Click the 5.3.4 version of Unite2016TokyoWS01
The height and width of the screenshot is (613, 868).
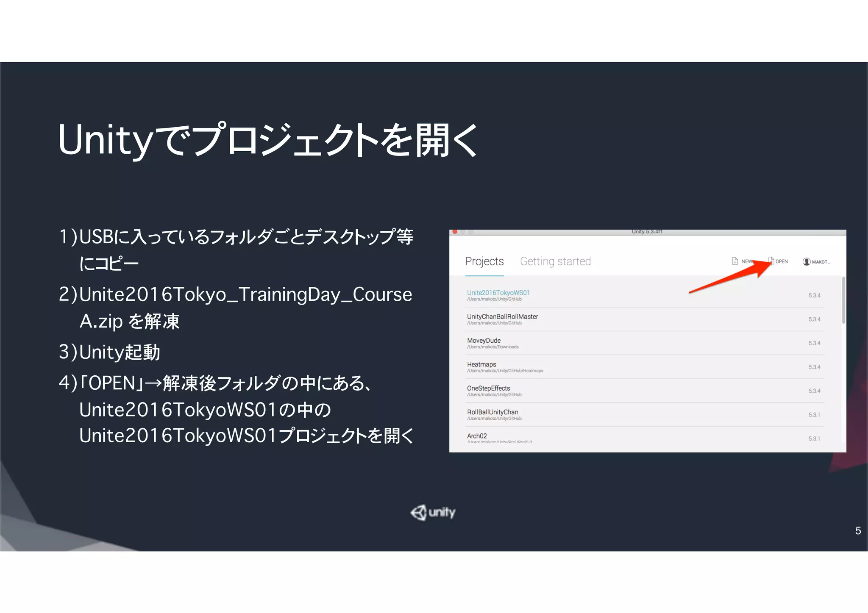point(814,295)
